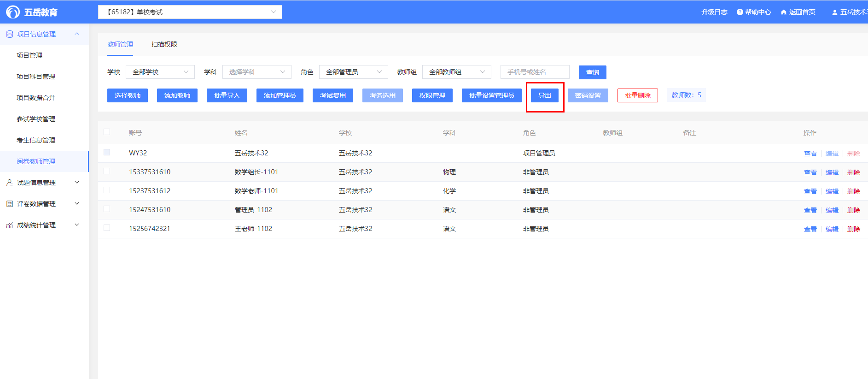Image resolution: width=868 pixels, height=379 pixels.
Task: Click 删除 for 数学组长-1101 row
Action: [x=854, y=172]
